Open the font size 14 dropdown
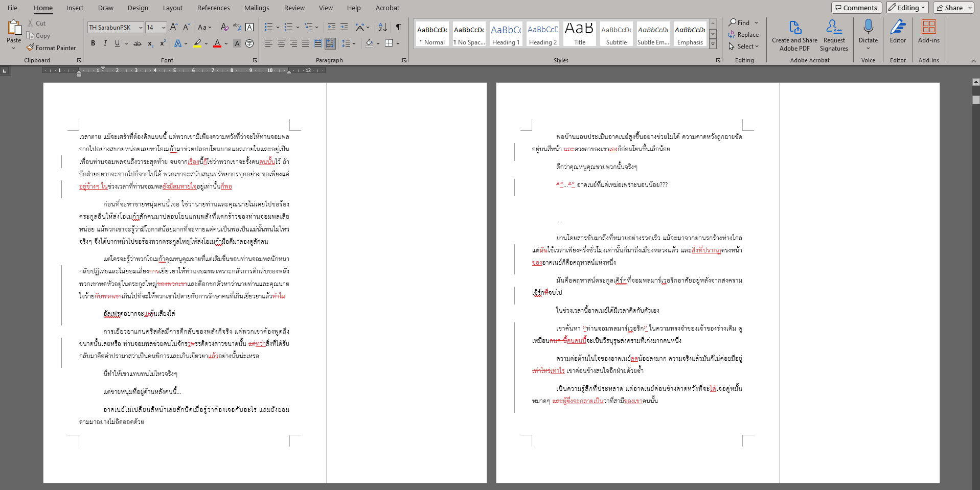 click(x=164, y=28)
